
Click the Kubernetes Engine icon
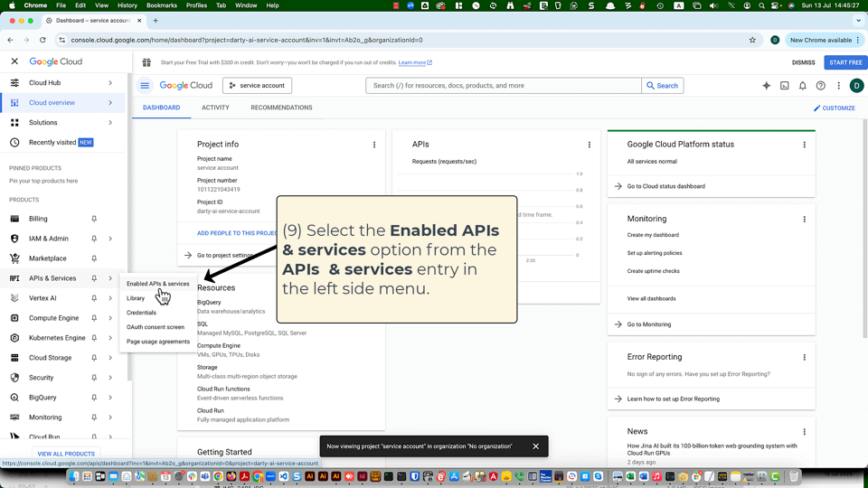point(15,338)
